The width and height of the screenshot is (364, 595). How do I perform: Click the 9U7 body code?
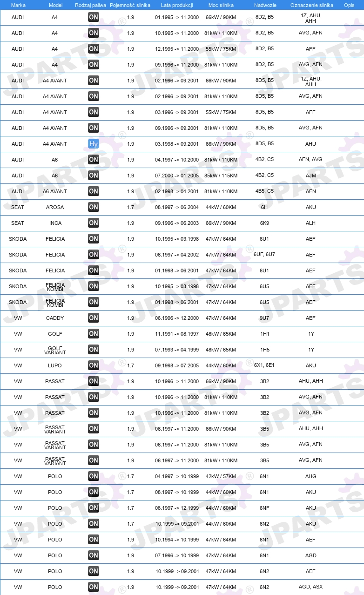(264, 318)
